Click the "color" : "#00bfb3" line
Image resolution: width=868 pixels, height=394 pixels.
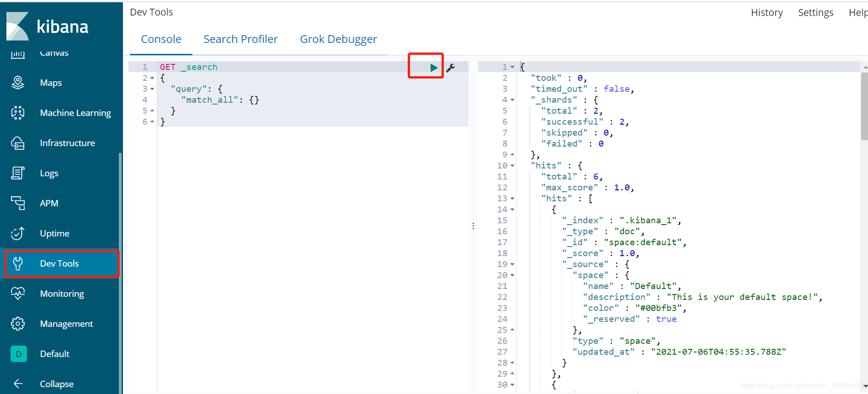pos(635,308)
